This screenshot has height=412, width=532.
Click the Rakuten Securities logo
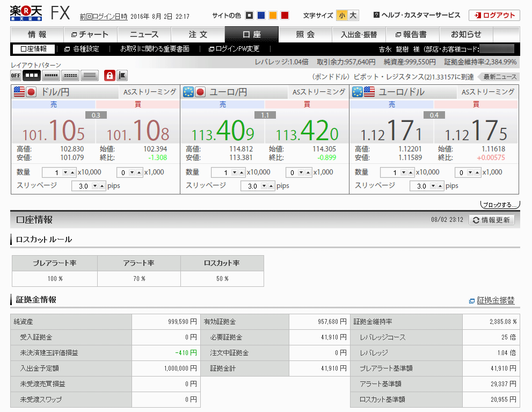[26, 13]
